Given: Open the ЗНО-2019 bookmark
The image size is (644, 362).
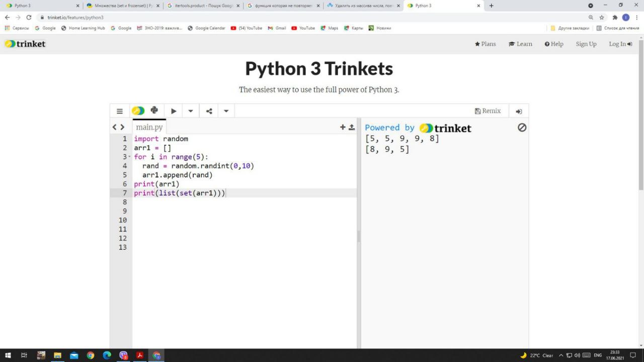Looking at the screenshot, I should (159, 28).
